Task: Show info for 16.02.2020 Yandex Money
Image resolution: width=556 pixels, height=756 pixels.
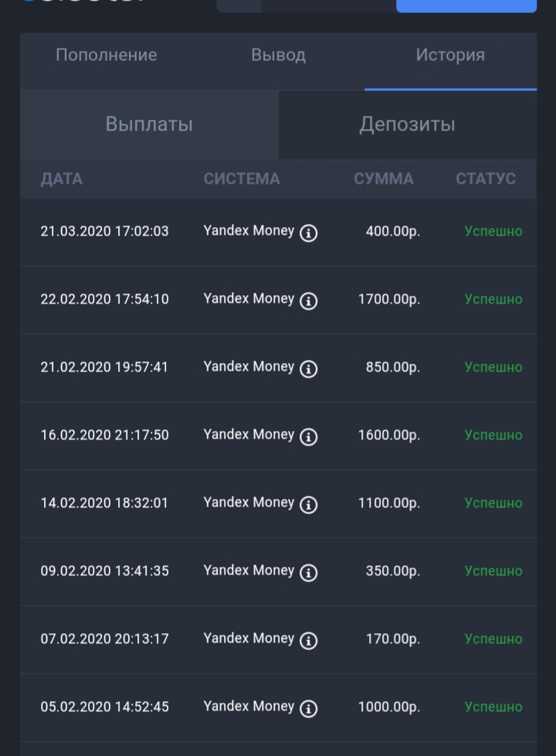Action: (x=308, y=437)
